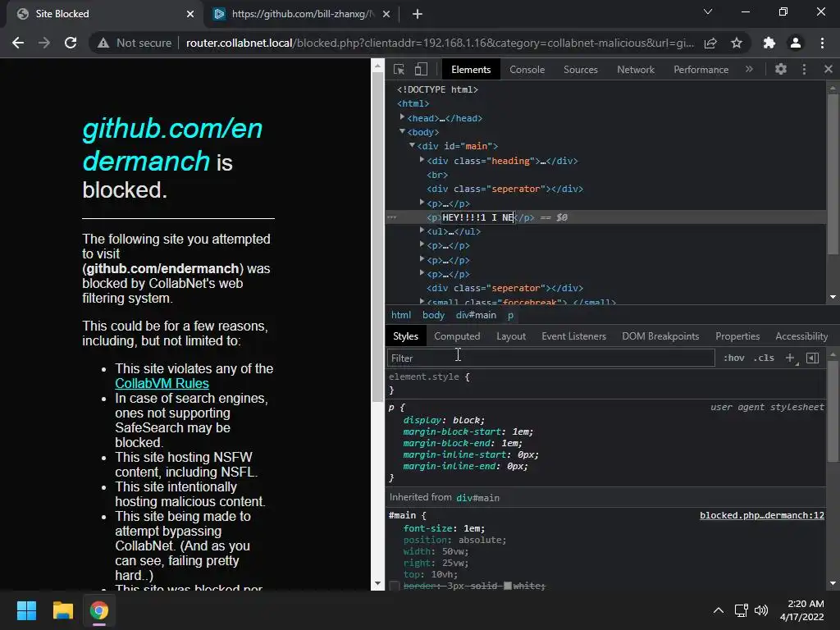
Task: Open the Network tab
Action: (636, 69)
